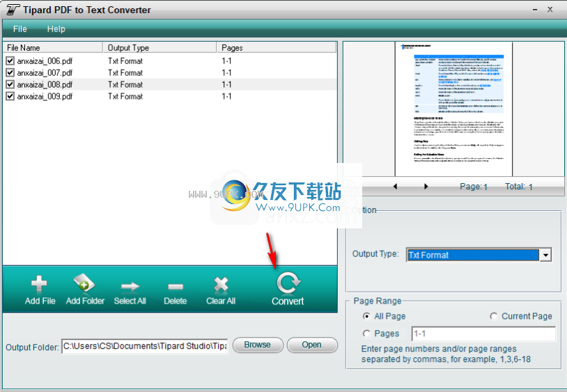Open the File menu
Image resolution: width=567 pixels, height=392 pixels.
click(20, 29)
